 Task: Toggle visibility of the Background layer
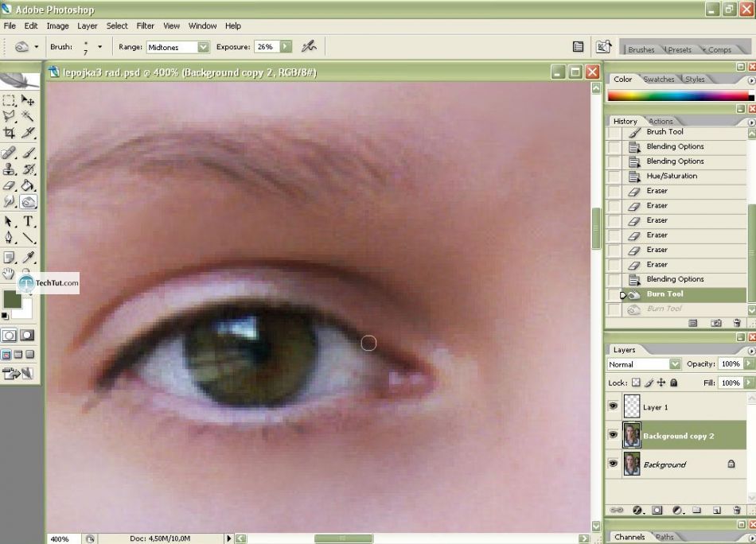[x=613, y=464]
